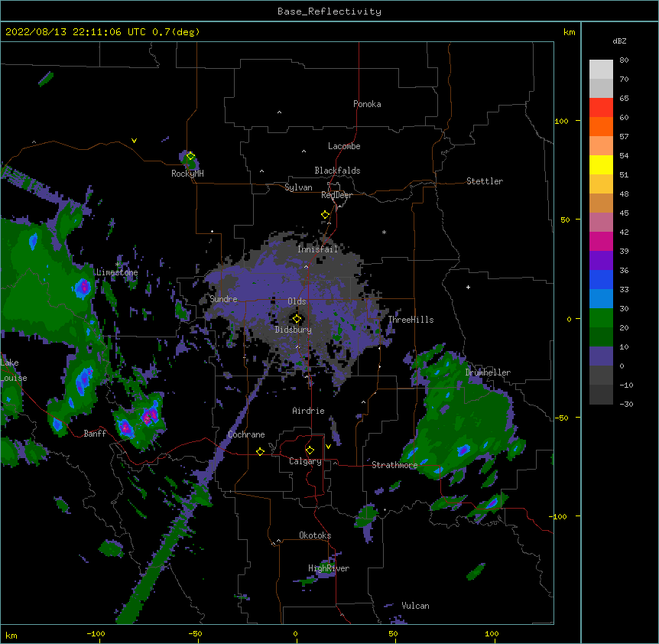Image resolution: width=659 pixels, height=644 pixels.
Task: Click the Ponoka city label
Action: point(367,104)
